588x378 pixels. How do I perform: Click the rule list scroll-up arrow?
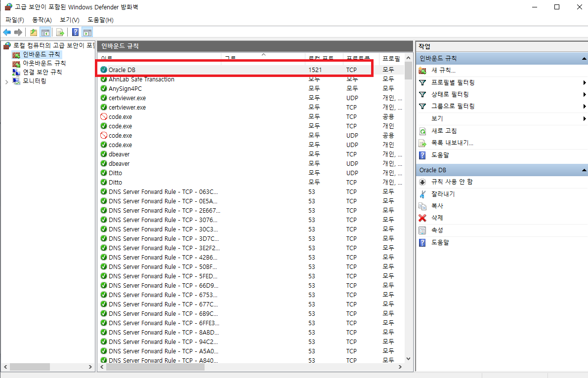coord(408,58)
